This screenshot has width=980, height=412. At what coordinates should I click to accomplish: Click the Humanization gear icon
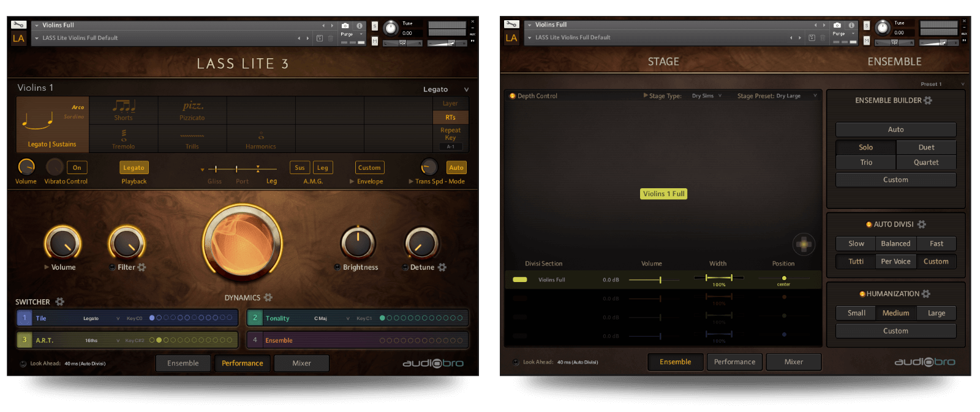[925, 294]
